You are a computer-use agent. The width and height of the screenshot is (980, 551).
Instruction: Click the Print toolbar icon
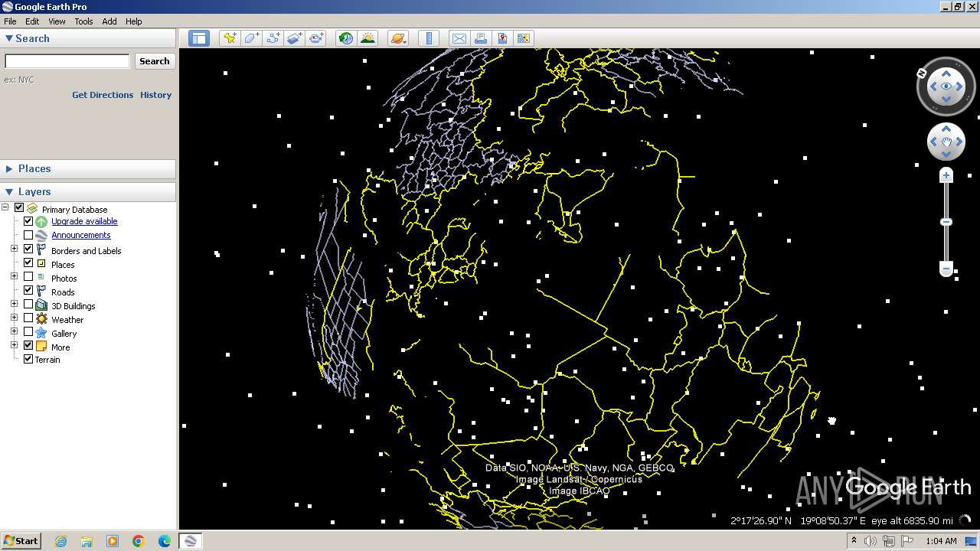click(x=480, y=38)
